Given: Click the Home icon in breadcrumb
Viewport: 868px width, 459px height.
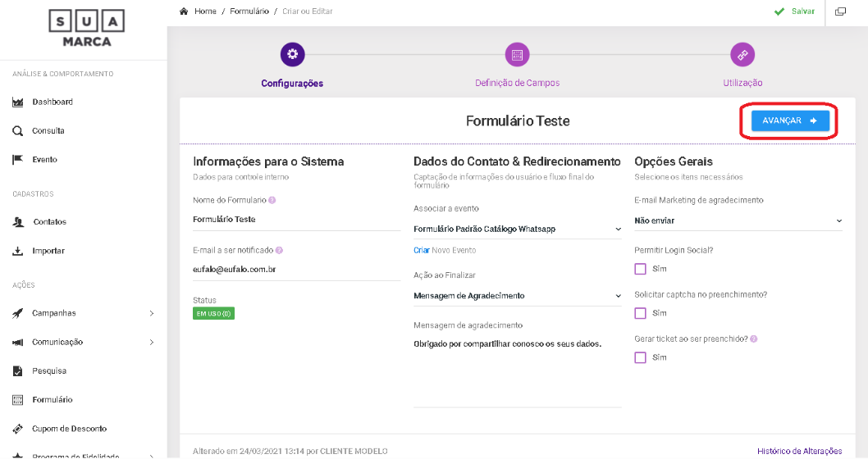Looking at the screenshot, I should pos(183,11).
